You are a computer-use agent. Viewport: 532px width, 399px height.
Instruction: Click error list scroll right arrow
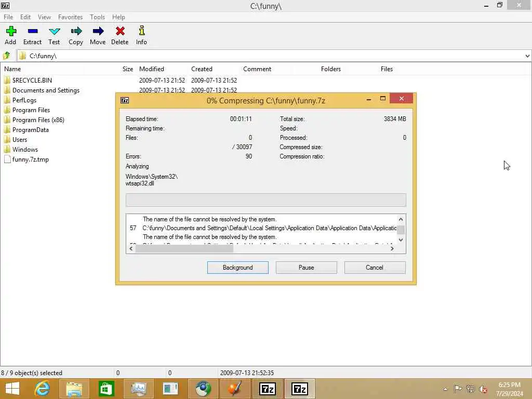pos(392,249)
